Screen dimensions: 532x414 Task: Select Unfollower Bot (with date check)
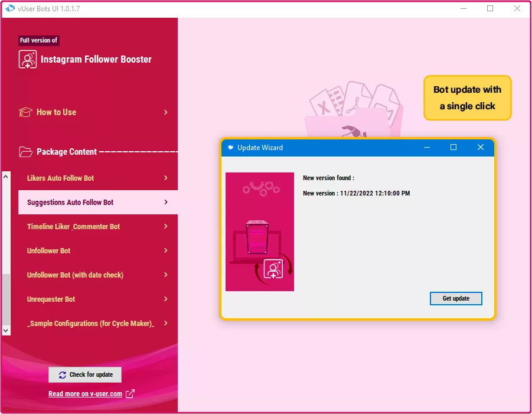click(x=97, y=275)
